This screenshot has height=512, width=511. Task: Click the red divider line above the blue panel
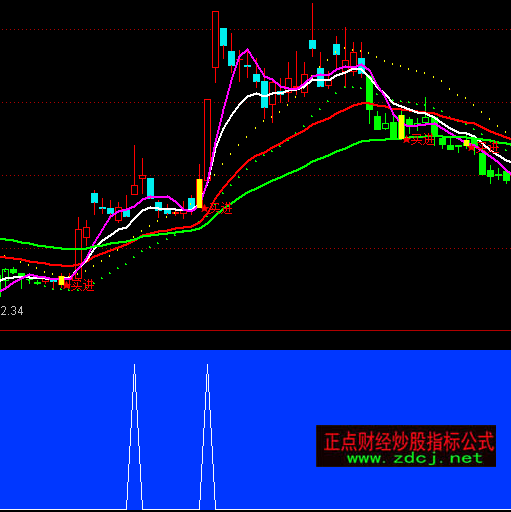(255, 331)
